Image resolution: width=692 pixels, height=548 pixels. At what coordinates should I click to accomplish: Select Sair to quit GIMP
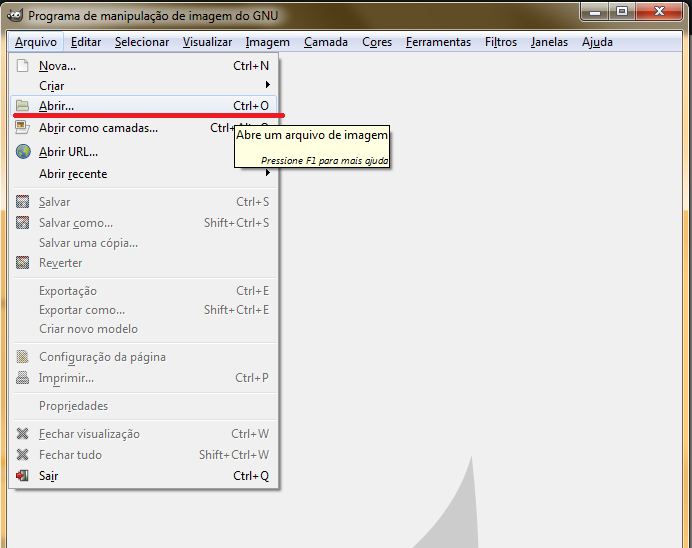coord(143,476)
